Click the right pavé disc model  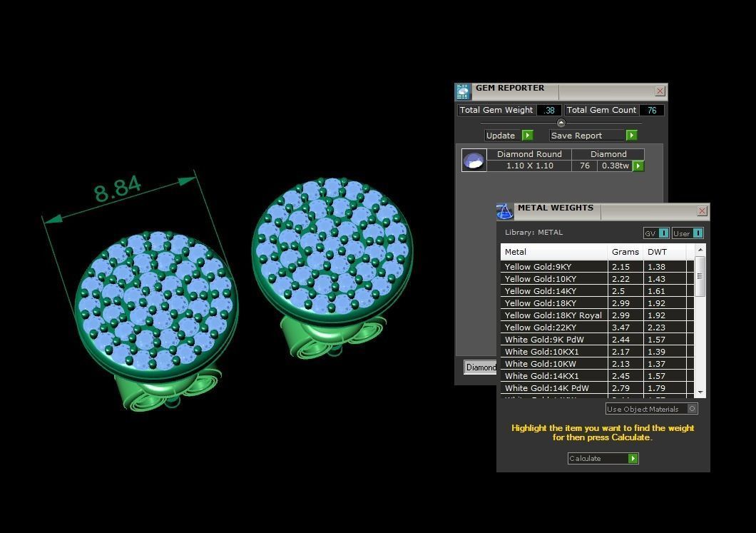[x=332, y=251]
